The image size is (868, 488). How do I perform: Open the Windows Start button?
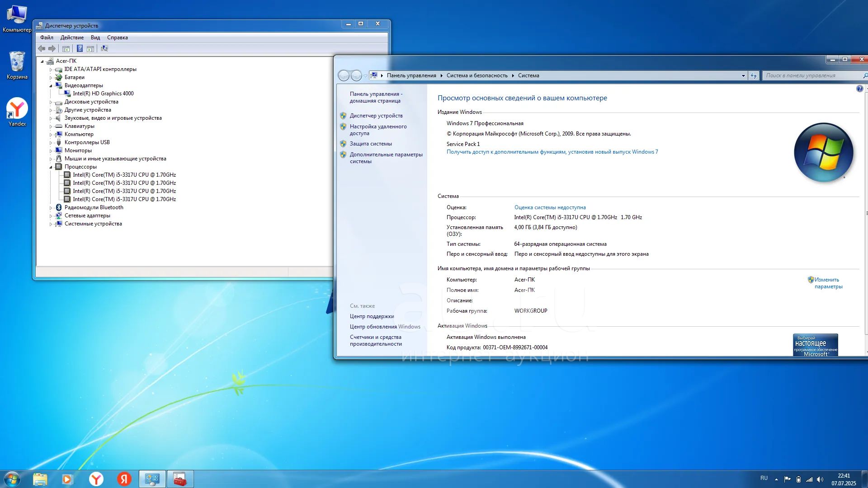click(x=12, y=479)
